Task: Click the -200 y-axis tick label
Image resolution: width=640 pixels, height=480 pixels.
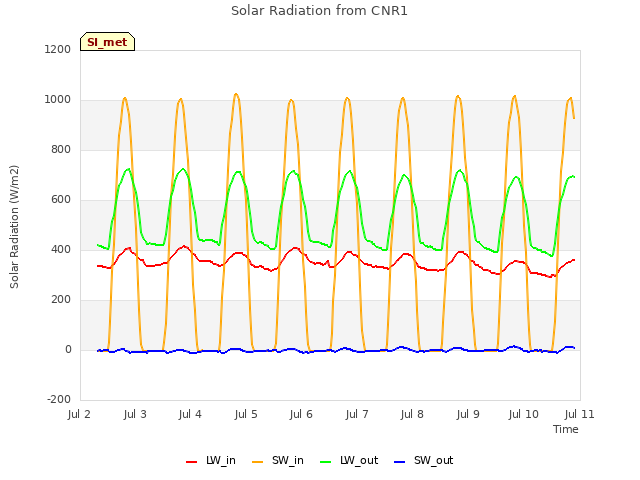Action: [x=59, y=399]
